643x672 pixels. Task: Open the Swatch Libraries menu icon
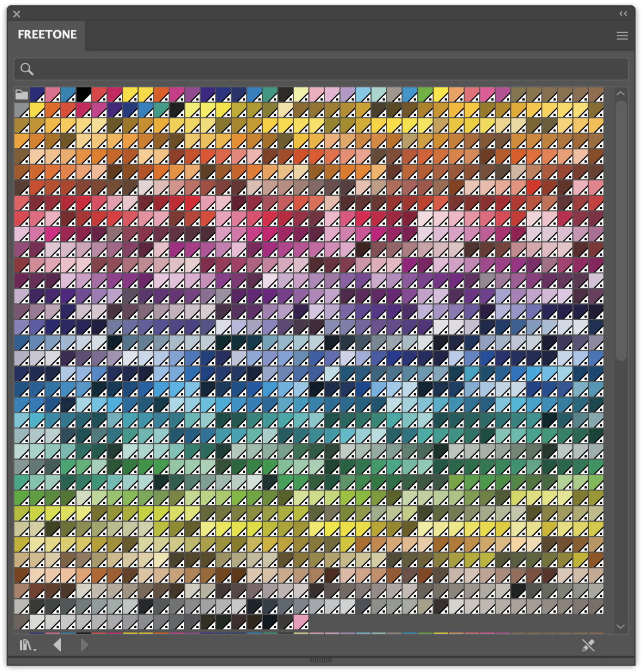click(x=27, y=646)
